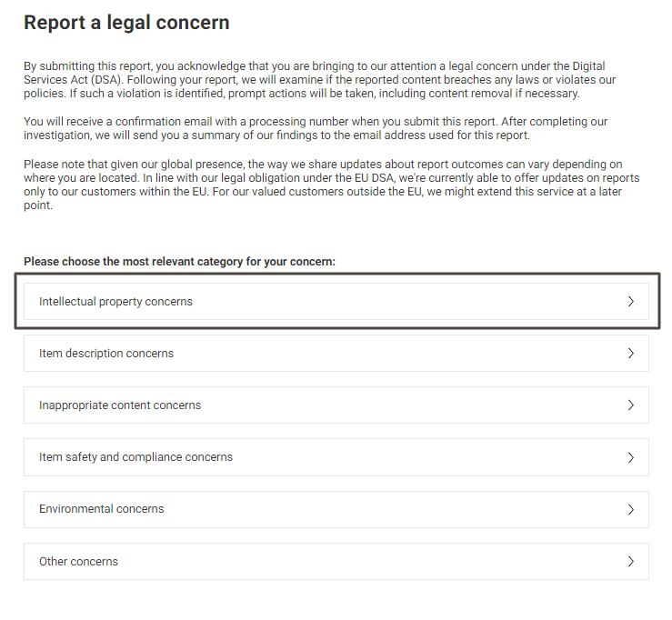This screenshot has width=672, height=620.
Task: Click the Report a legal concern heading
Action: coord(127,23)
